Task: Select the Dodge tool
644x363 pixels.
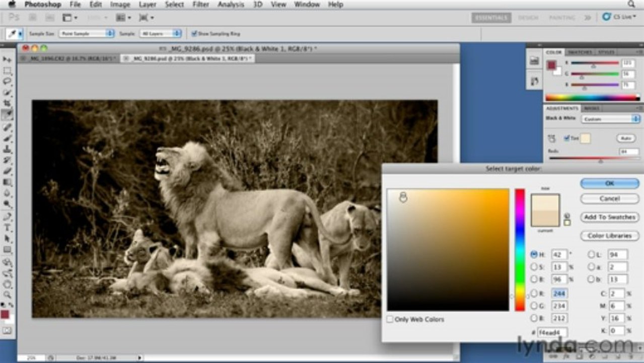Action: pos(7,205)
